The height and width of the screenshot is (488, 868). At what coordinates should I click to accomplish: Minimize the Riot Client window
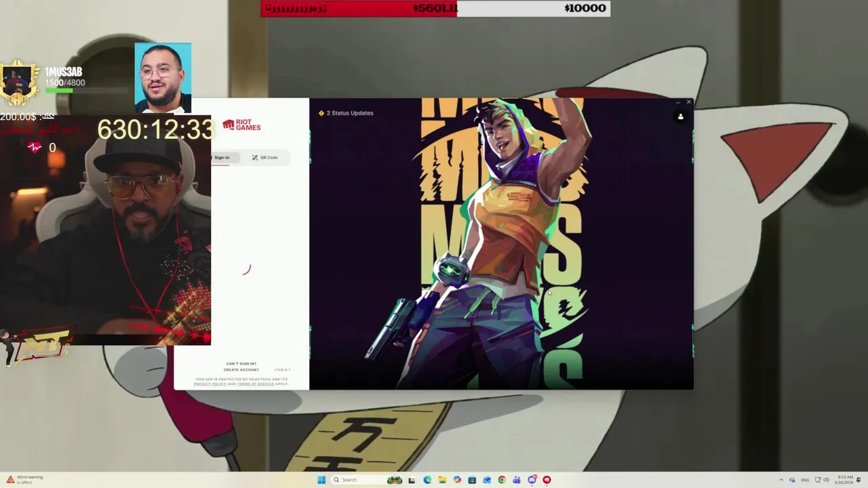(x=677, y=102)
